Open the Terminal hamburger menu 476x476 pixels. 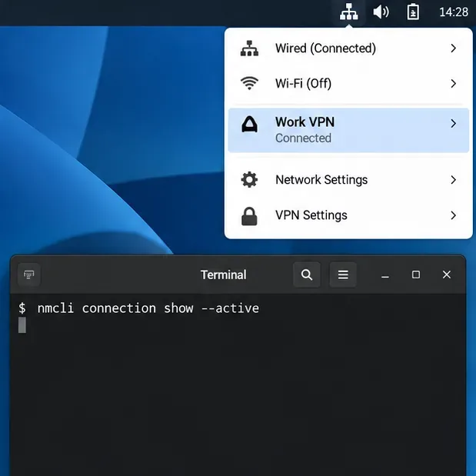343,275
